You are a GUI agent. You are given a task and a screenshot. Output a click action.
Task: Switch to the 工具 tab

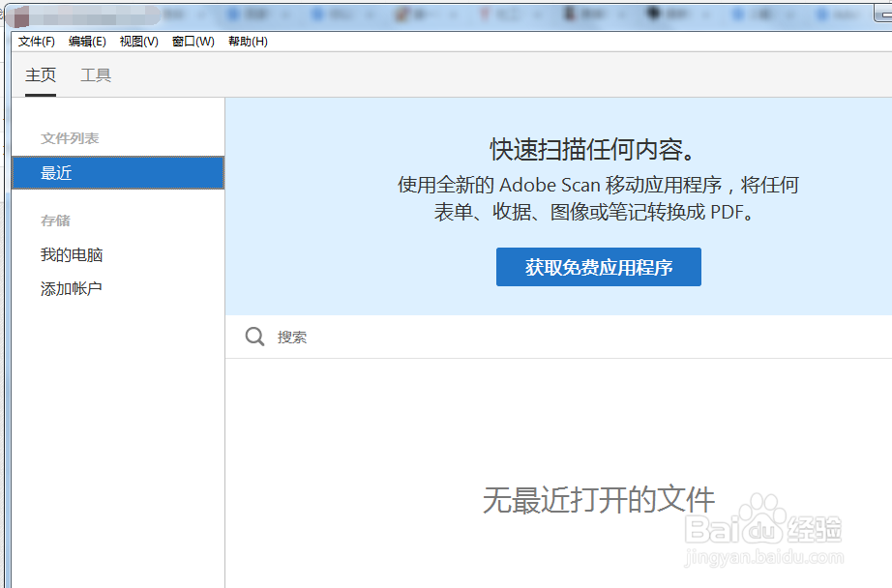96,75
